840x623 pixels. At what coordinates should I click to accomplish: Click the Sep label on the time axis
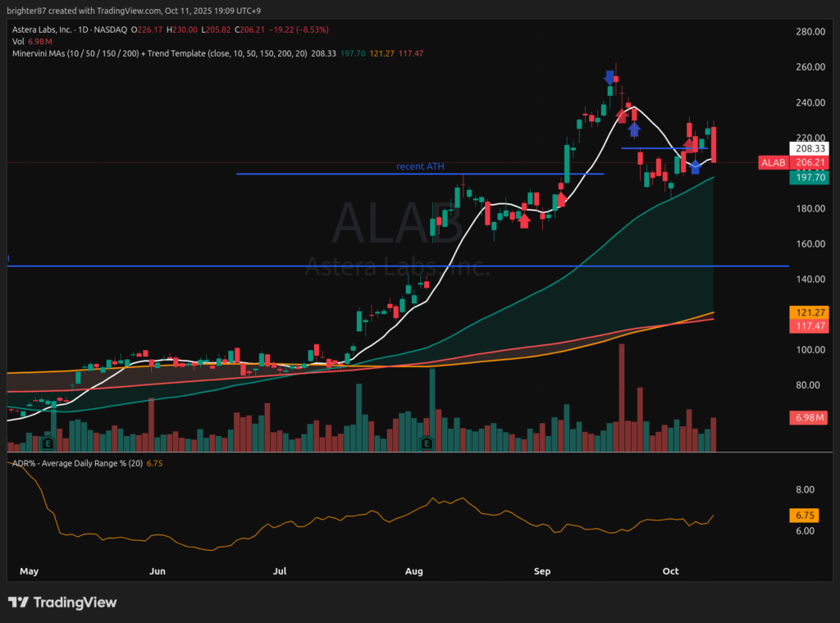coord(542,570)
